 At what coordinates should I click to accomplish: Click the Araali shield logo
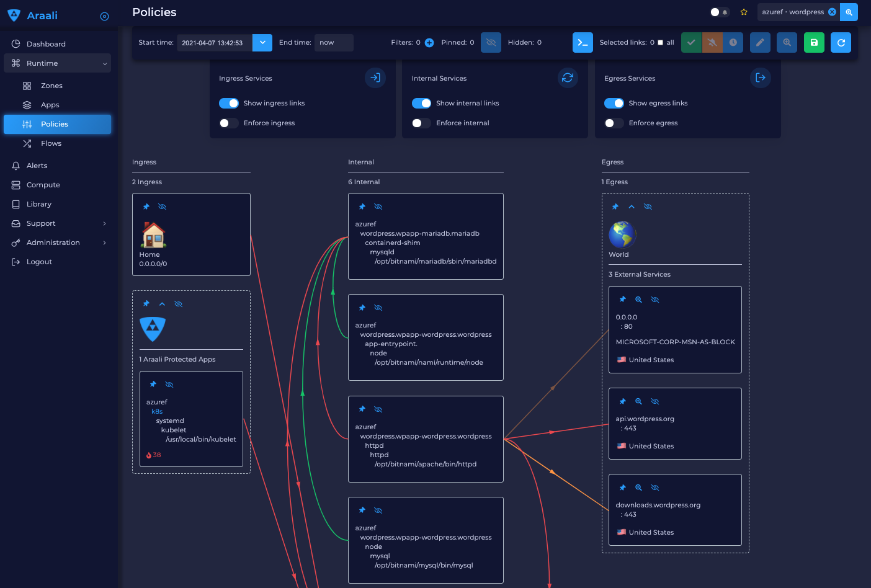(x=14, y=16)
